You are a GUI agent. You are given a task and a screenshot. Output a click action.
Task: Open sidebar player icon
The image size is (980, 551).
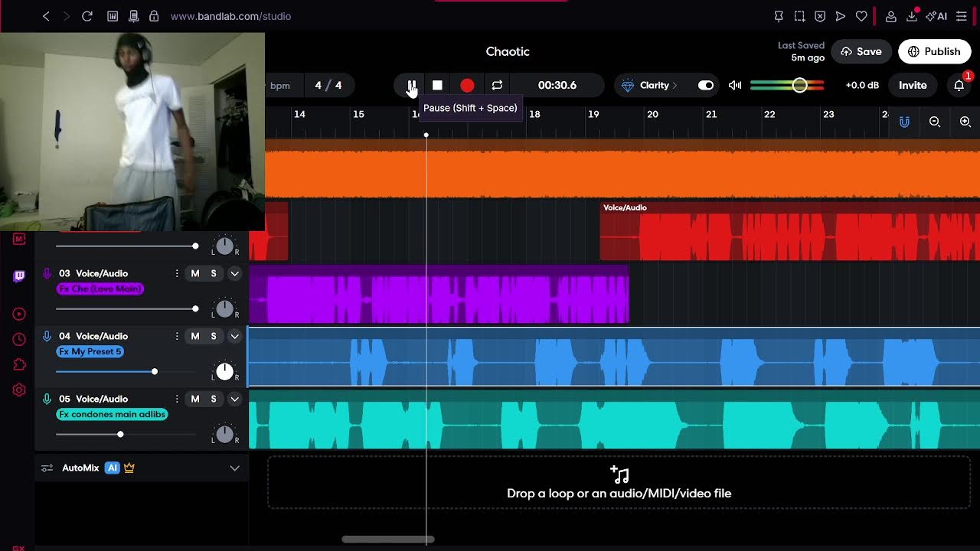(19, 314)
